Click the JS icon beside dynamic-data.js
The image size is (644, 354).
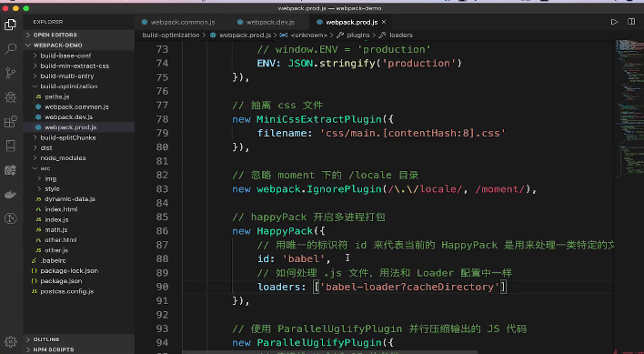38,198
